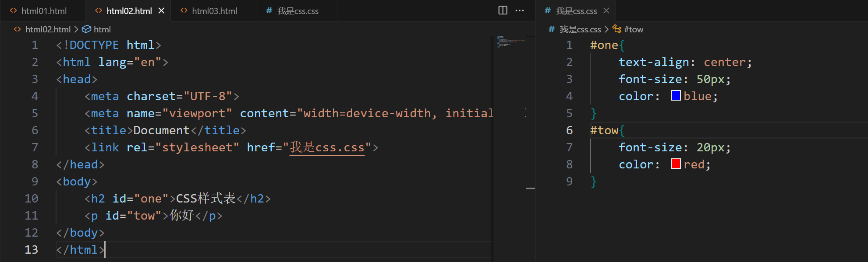Switch to the html02.html tab
The height and width of the screenshot is (262, 868).
click(x=129, y=11)
